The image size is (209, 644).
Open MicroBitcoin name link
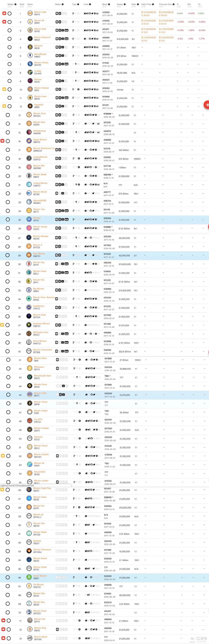[40, 54]
